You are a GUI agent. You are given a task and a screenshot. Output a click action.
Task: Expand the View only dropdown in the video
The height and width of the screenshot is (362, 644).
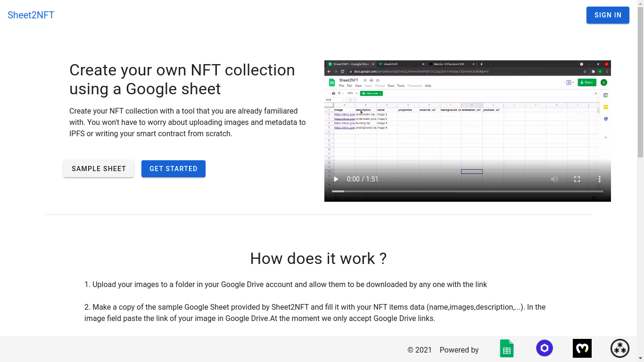[372, 93]
